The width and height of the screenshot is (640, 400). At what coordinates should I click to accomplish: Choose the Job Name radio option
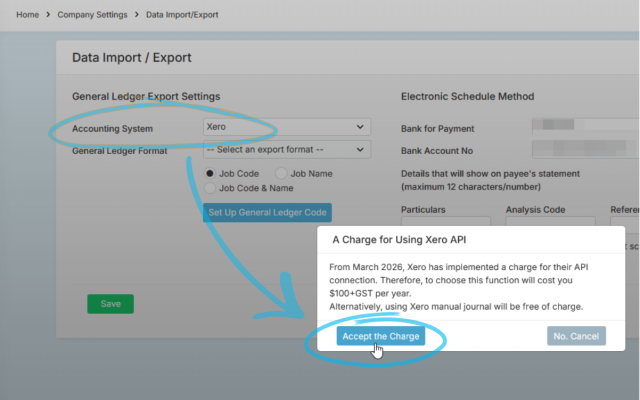[282, 172]
